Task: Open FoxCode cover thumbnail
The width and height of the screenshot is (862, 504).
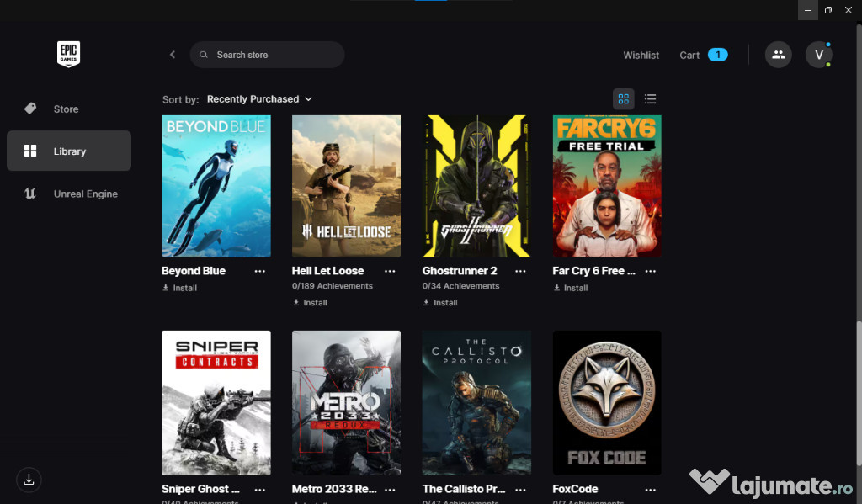Action: 607,403
